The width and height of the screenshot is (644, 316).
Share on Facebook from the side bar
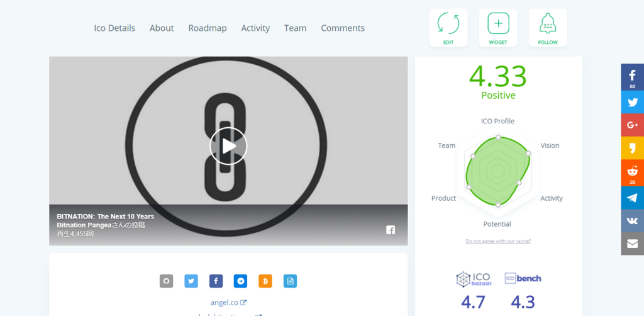point(633,77)
